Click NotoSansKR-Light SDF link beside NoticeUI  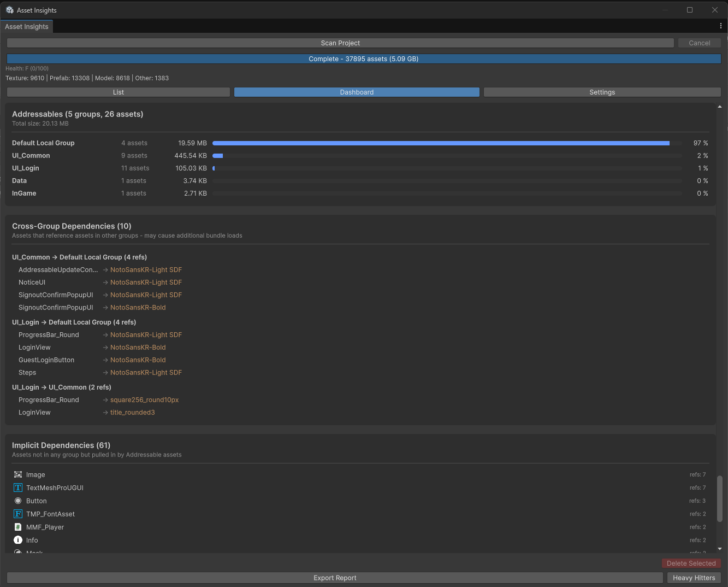146,283
